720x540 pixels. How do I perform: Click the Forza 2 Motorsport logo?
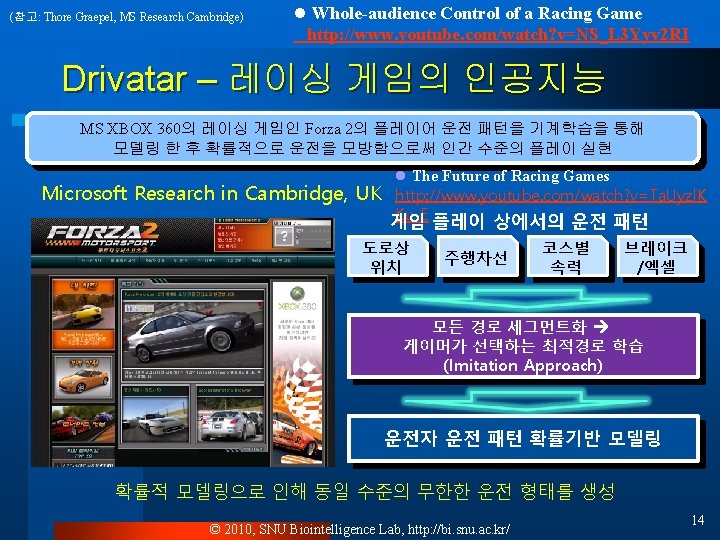102,237
